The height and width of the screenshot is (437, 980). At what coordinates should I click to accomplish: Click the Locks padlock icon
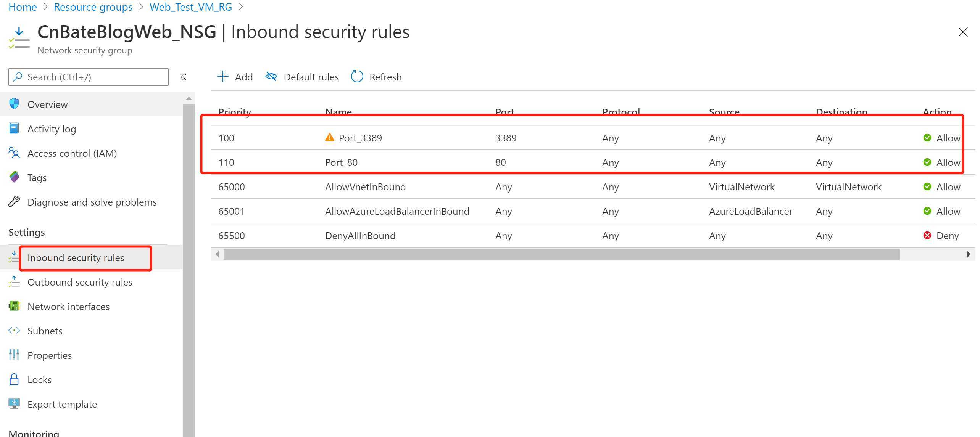(x=14, y=379)
